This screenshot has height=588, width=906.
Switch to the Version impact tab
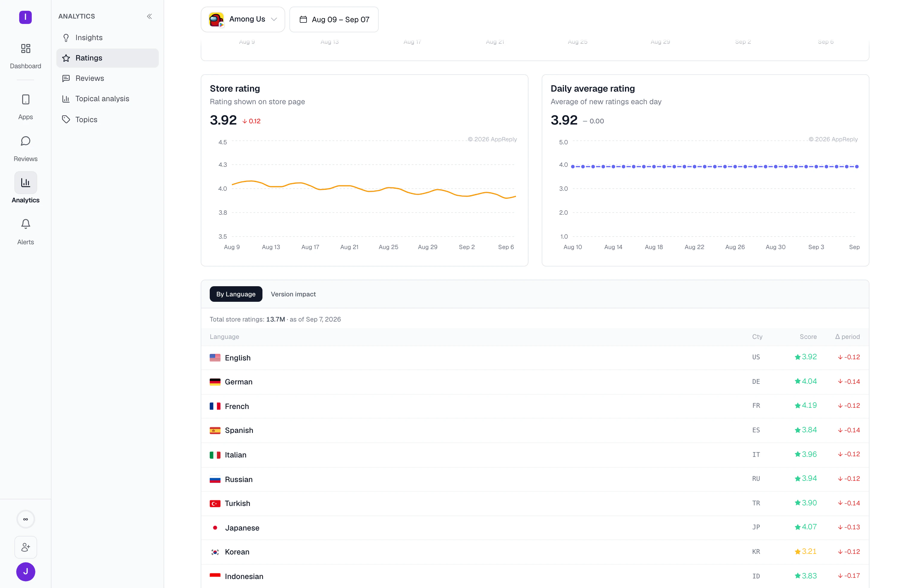click(x=293, y=294)
